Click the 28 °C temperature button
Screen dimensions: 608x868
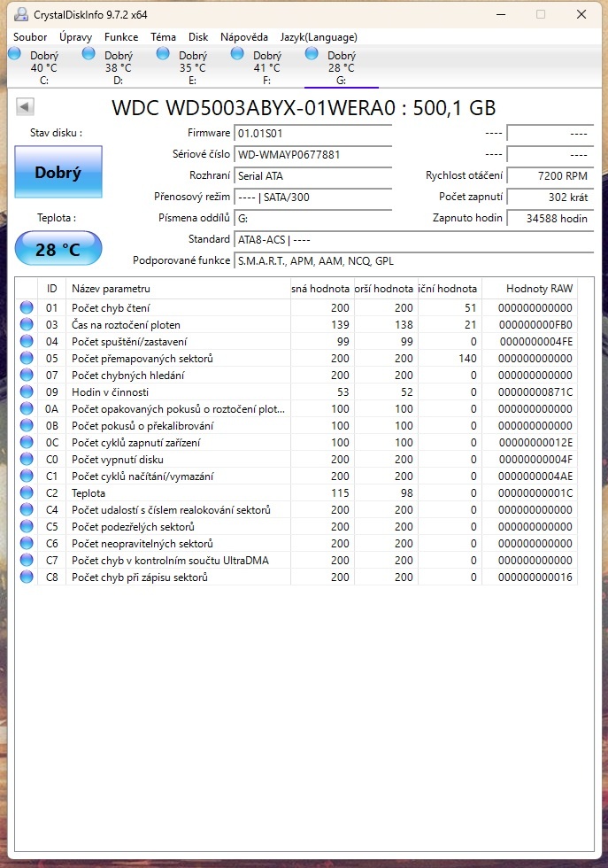[58, 249]
